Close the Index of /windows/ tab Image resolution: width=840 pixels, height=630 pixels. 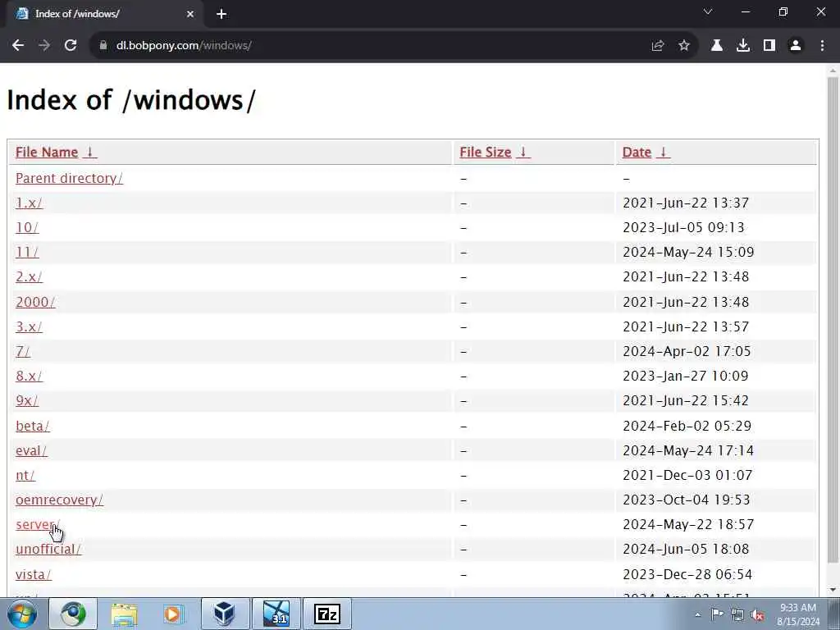pyautogui.click(x=190, y=14)
